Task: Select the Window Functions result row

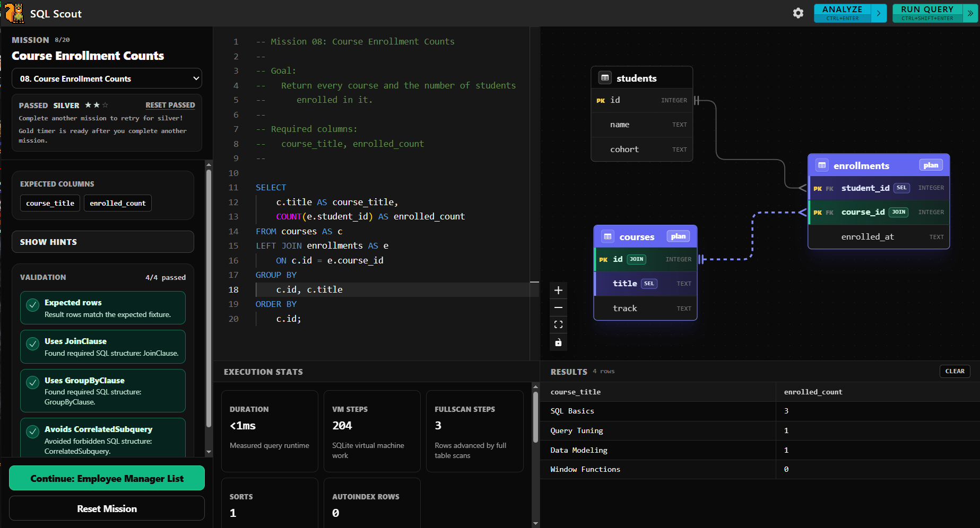Action: pos(760,469)
